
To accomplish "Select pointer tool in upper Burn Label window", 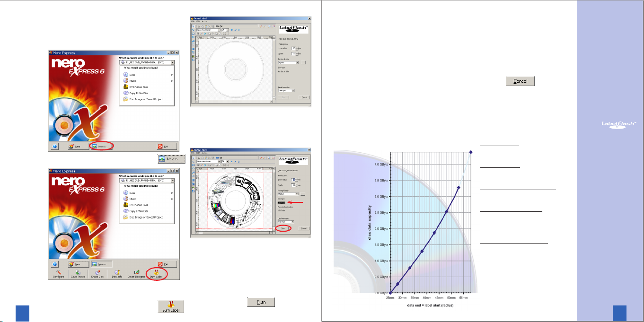I will 193,25.
